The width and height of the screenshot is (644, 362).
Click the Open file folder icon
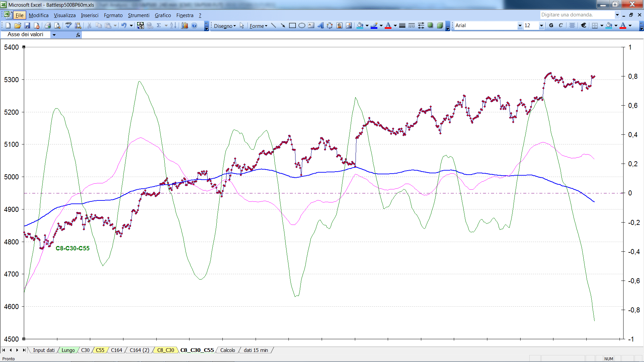click(18, 25)
